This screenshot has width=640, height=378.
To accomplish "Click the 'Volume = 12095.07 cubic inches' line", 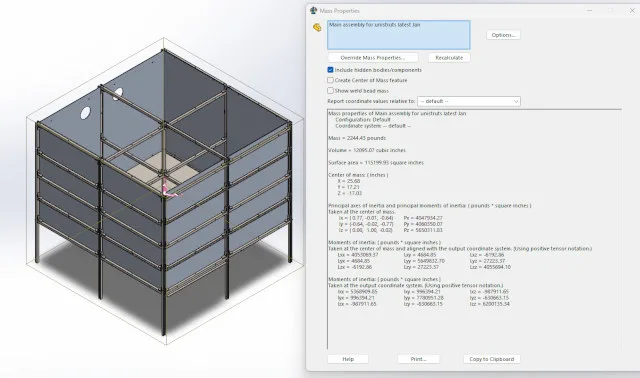I will coord(367,150).
